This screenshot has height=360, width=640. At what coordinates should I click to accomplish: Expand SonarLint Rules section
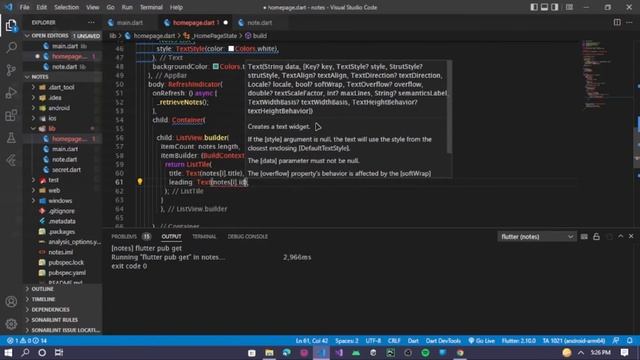tap(54, 320)
